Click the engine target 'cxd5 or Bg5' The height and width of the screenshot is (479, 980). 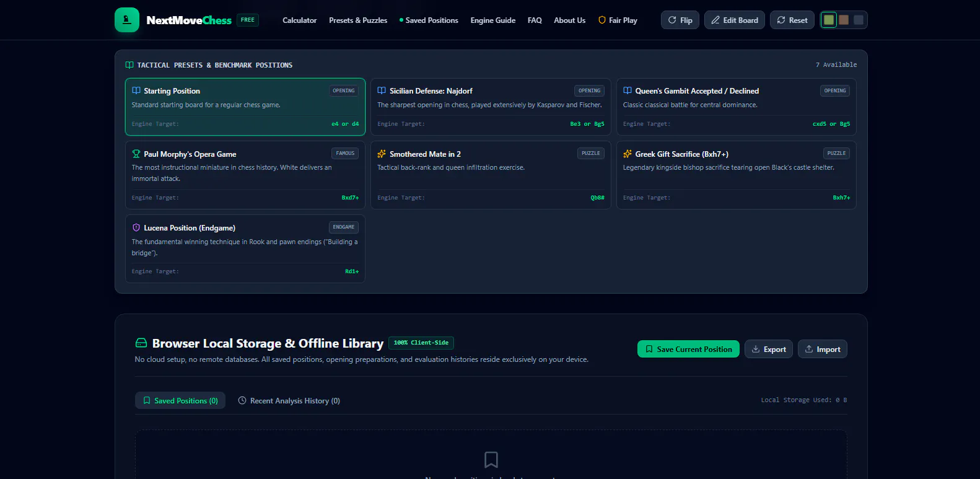pyautogui.click(x=831, y=124)
